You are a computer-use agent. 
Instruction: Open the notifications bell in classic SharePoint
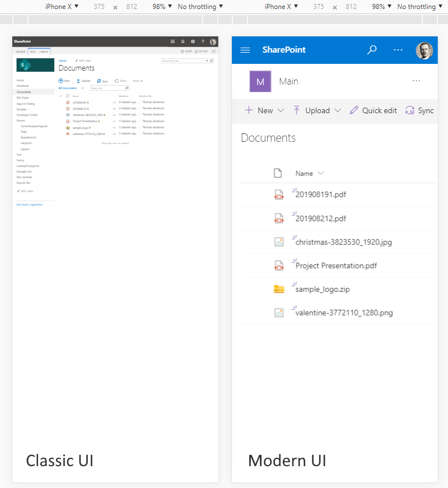pos(182,41)
